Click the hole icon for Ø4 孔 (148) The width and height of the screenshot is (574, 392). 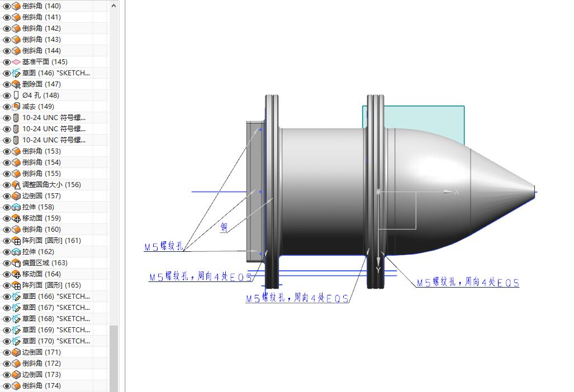pos(16,95)
